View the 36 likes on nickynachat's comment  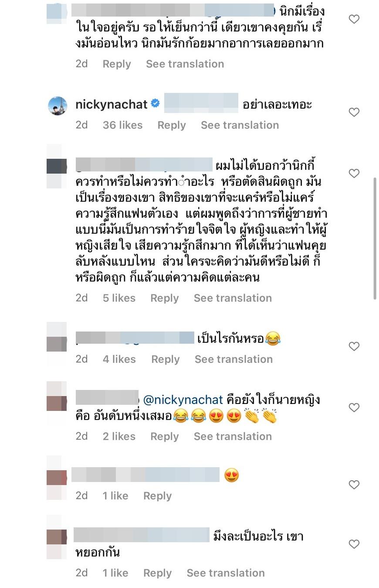tap(122, 125)
